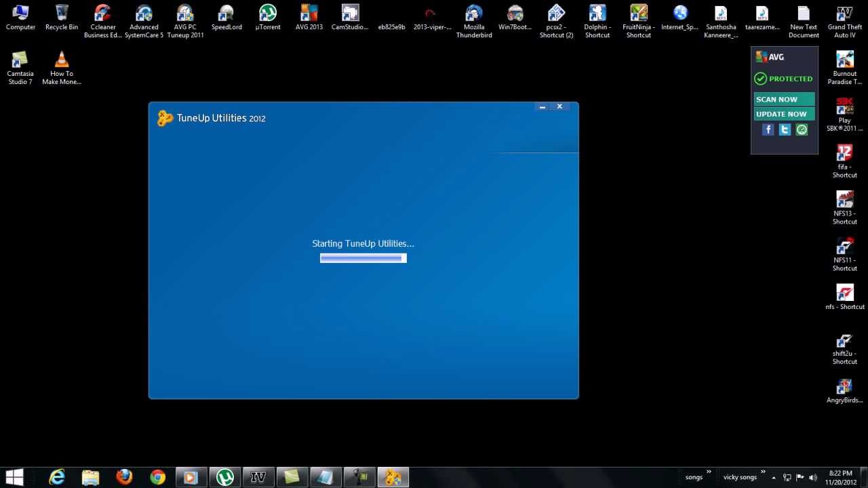The height and width of the screenshot is (488, 868).
Task: Open the network tray icon
Action: [787, 478]
